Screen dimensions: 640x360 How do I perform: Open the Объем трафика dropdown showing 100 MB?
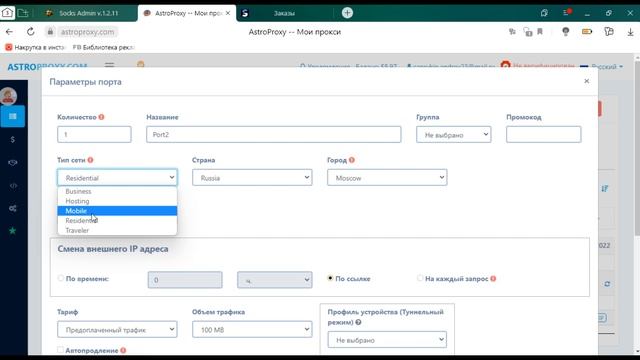(x=252, y=329)
